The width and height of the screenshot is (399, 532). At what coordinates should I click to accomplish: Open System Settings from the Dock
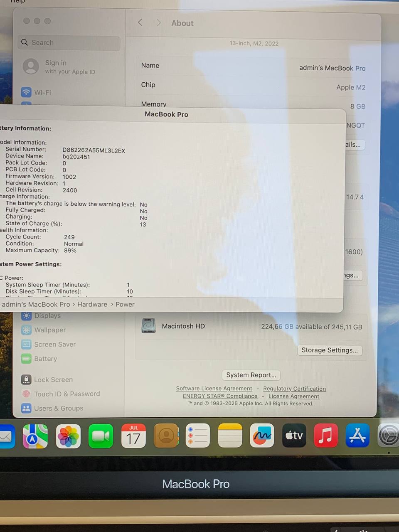[x=389, y=436]
